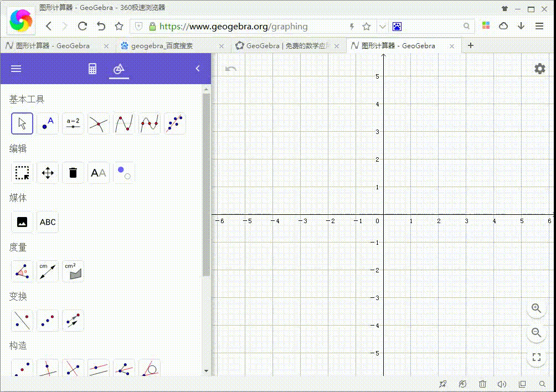
Task: Click the site security lock icon
Action: click(x=152, y=27)
